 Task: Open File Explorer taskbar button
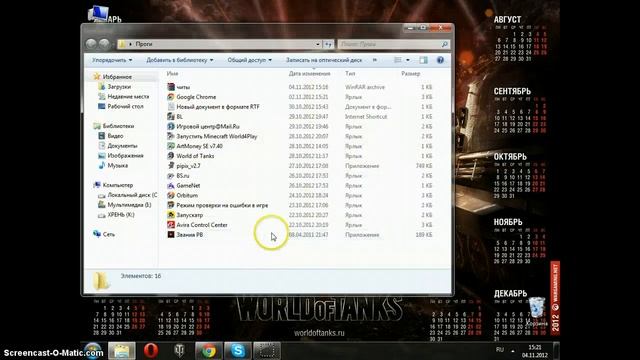point(122,351)
